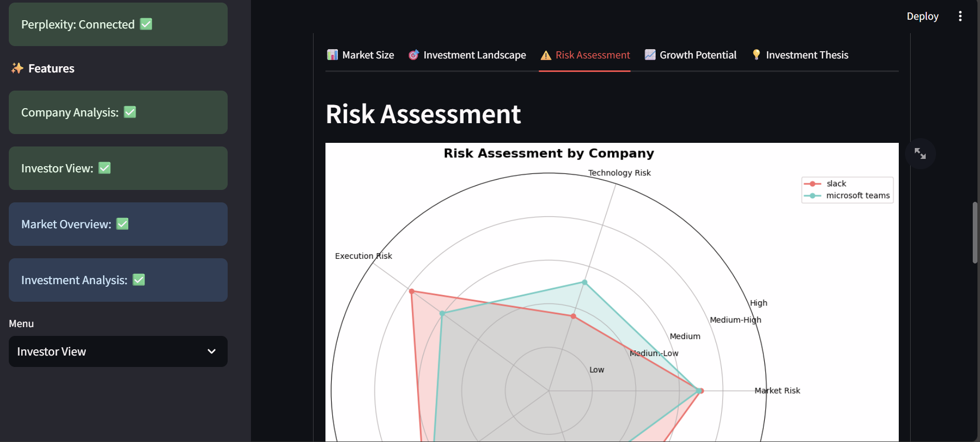Click the Investment Landscape target icon

pyautogui.click(x=413, y=55)
